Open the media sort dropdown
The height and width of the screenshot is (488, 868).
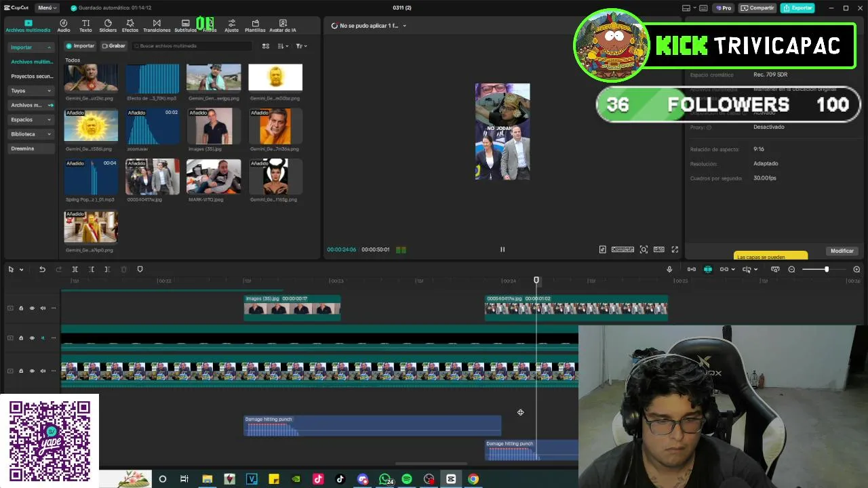[283, 46]
